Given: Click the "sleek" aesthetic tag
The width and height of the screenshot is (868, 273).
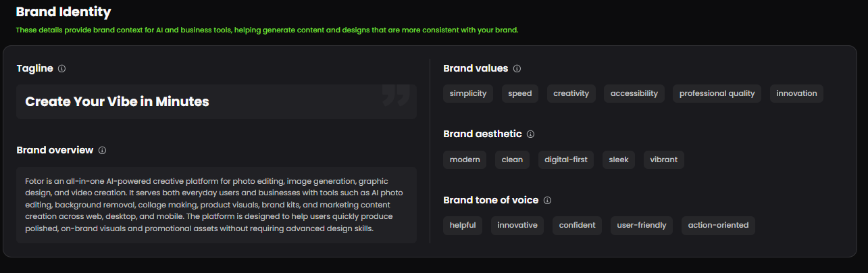Looking at the screenshot, I should coord(619,159).
